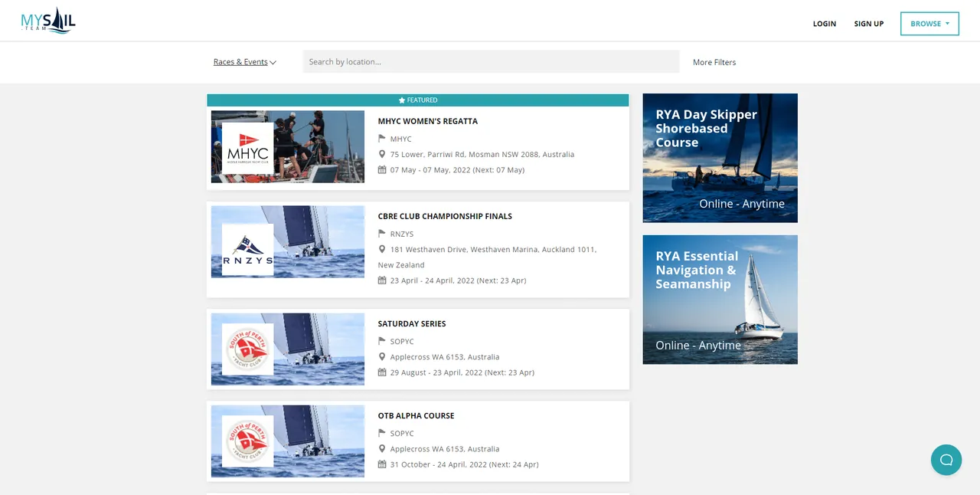Click the 181 Westhaven Drive address
Image resolution: width=980 pixels, height=495 pixels.
(x=487, y=257)
